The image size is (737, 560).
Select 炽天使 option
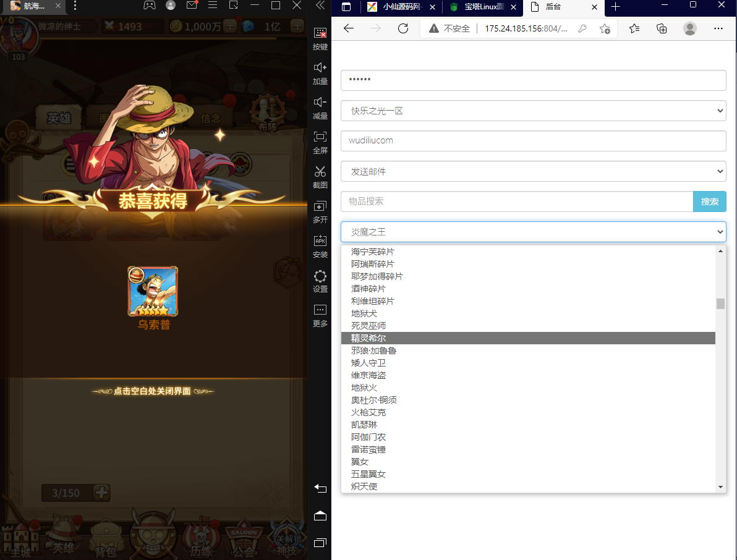528,486
